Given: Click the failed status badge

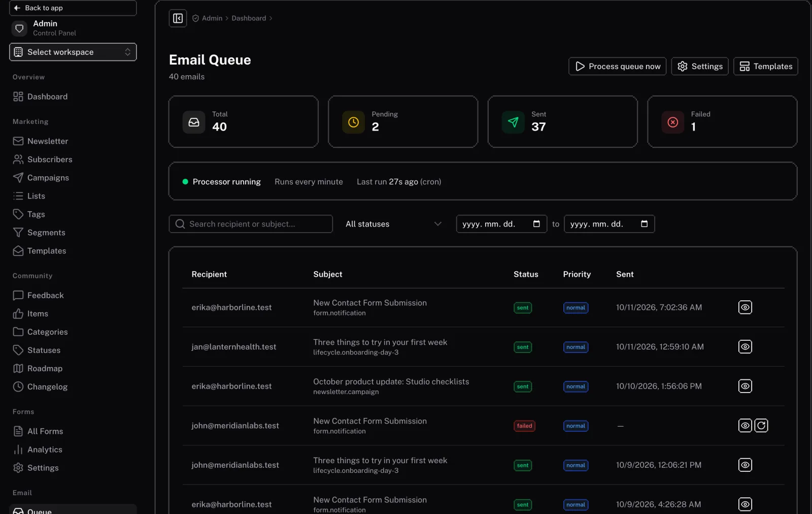Looking at the screenshot, I should [524, 426].
